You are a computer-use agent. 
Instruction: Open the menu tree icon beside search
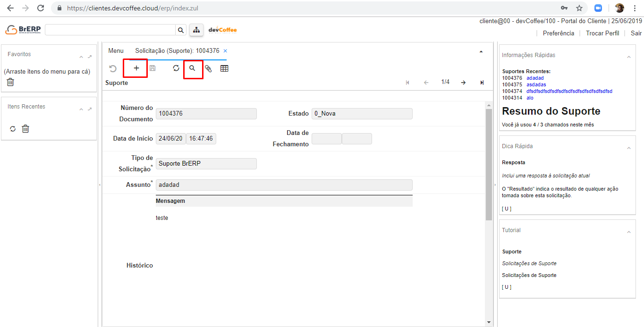(x=196, y=30)
